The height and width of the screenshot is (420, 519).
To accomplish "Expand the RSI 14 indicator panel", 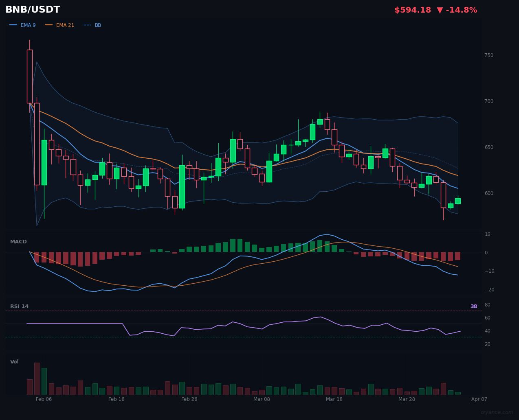I will coord(19,306).
